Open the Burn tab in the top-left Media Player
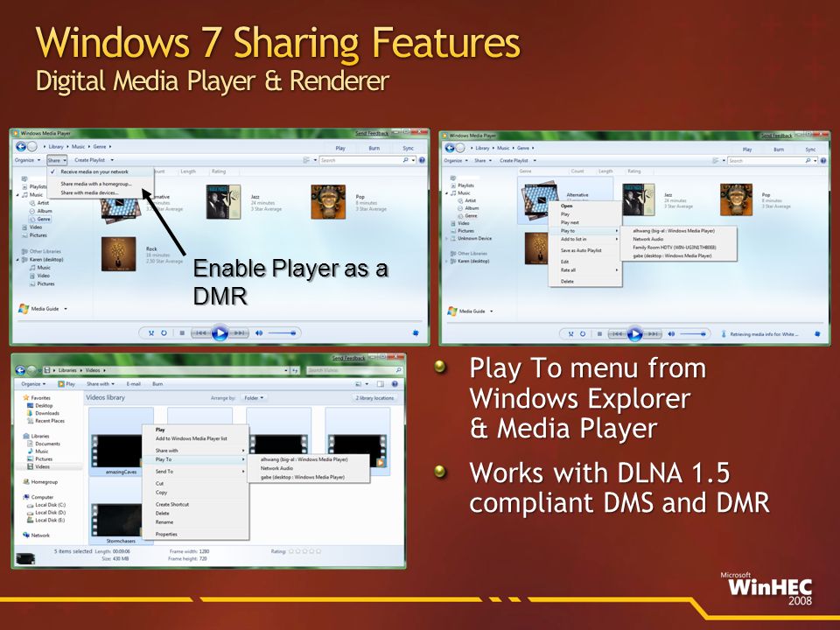 [374, 148]
